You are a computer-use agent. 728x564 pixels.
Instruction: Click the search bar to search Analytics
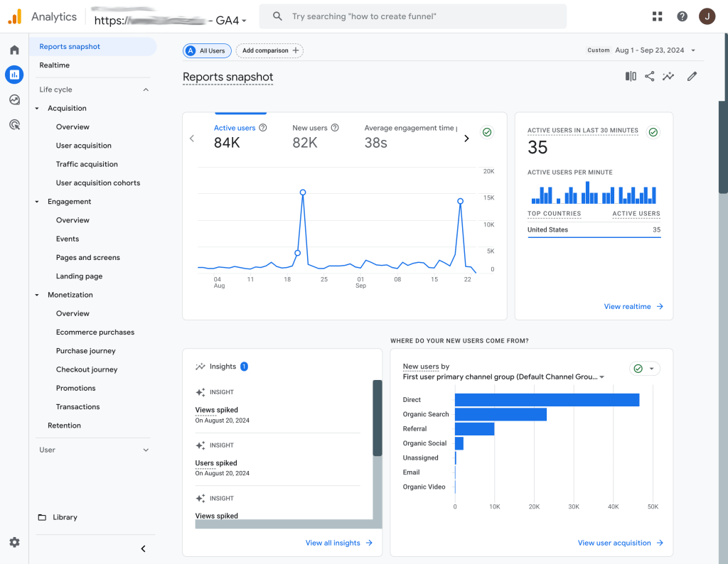click(x=412, y=16)
